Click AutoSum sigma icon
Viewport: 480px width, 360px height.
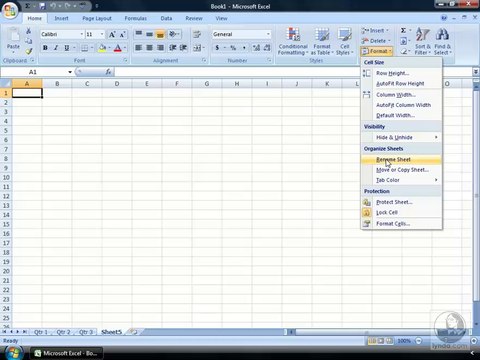point(403,31)
